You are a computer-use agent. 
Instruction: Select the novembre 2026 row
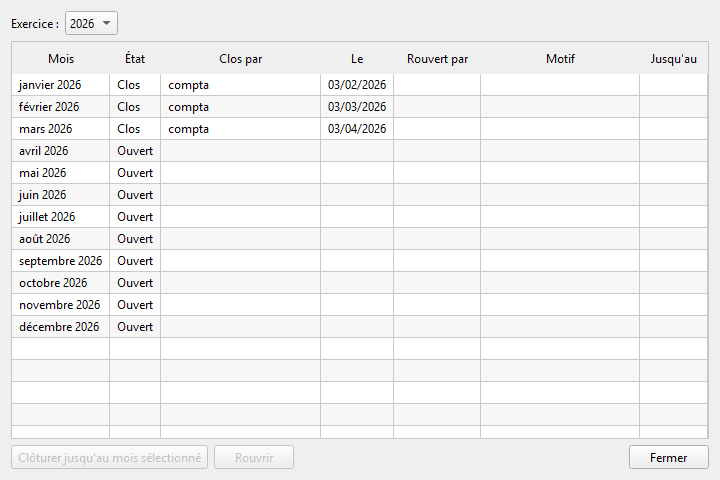(x=360, y=305)
